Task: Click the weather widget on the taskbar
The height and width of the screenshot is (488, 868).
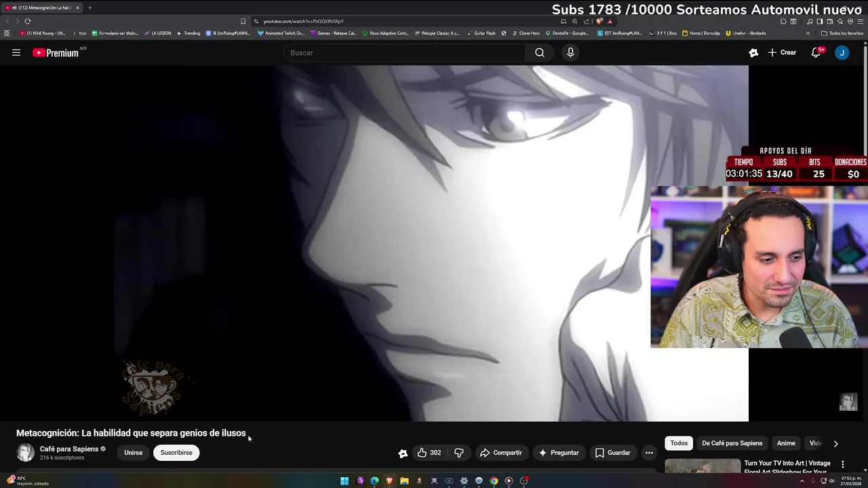Action: click(x=27, y=481)
